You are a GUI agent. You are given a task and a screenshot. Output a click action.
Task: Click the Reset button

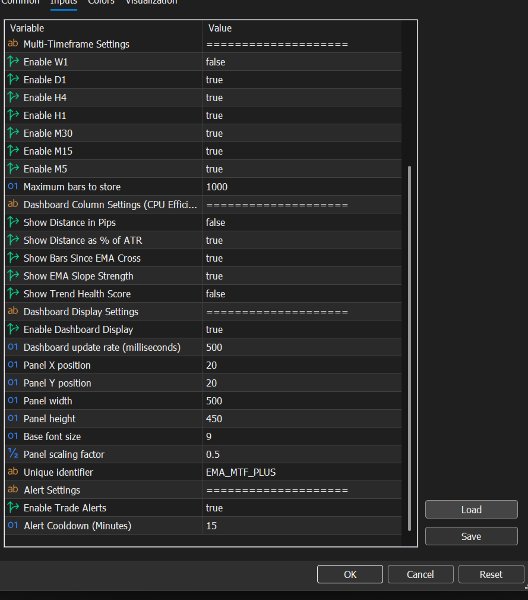click(491, 574)
